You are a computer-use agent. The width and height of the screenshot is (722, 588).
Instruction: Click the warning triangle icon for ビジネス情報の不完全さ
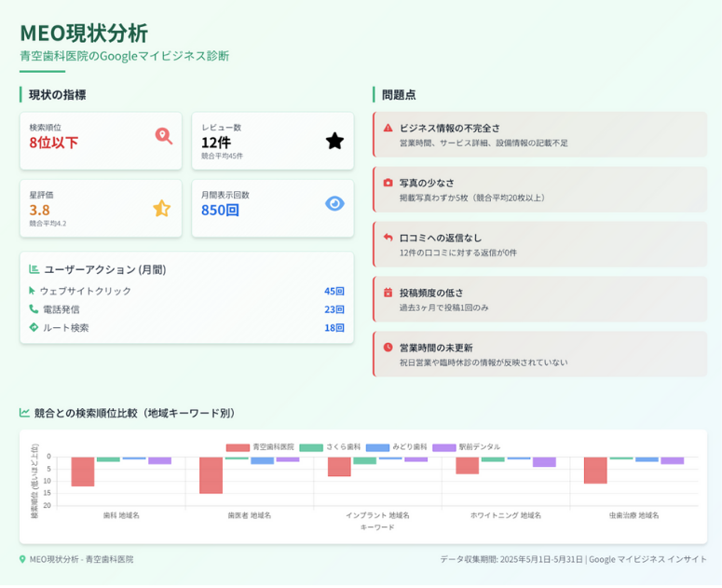(388, 128)
